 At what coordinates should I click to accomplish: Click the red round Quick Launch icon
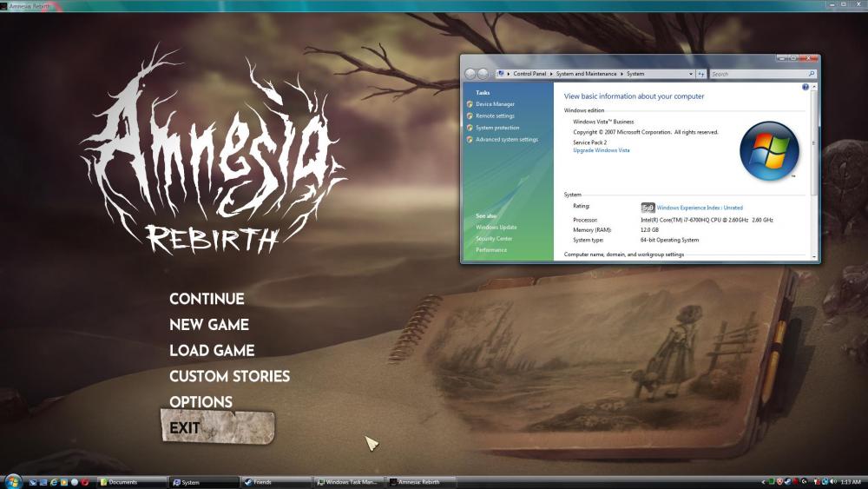85,482
